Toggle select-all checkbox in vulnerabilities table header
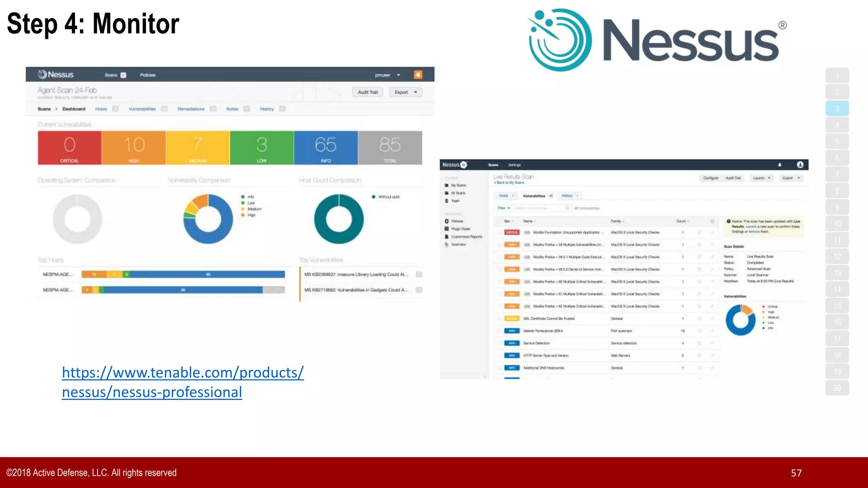Screen dimensions: 868x488 499,221
